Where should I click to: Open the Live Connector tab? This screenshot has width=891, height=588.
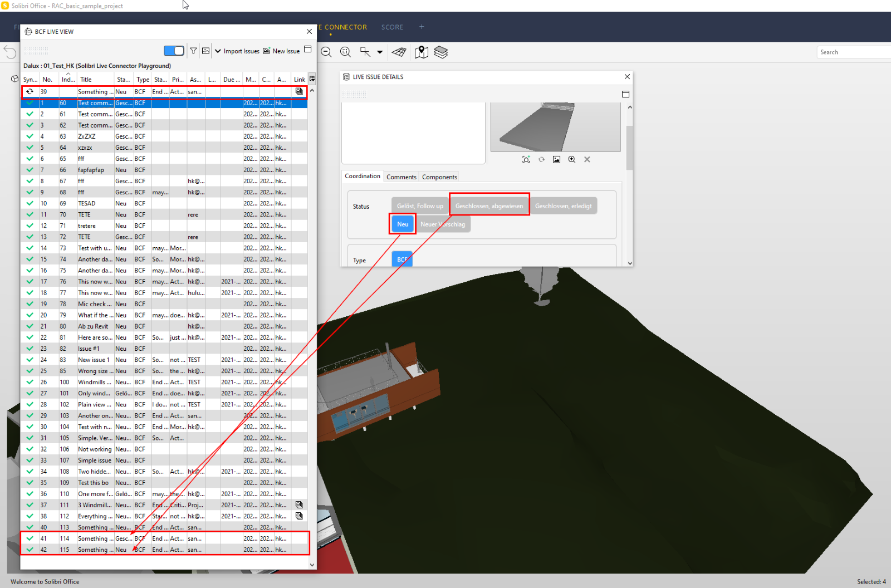coord(342,27)
